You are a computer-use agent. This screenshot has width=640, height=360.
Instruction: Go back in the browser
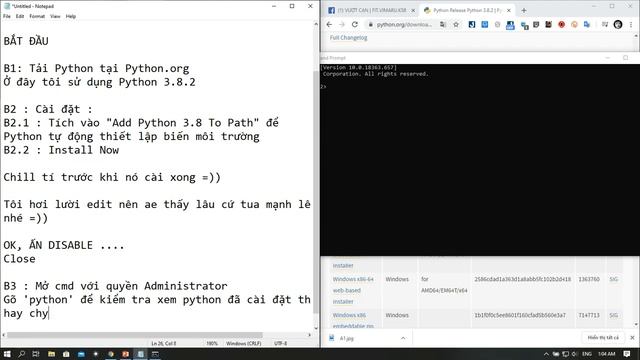tap(329, 24)
